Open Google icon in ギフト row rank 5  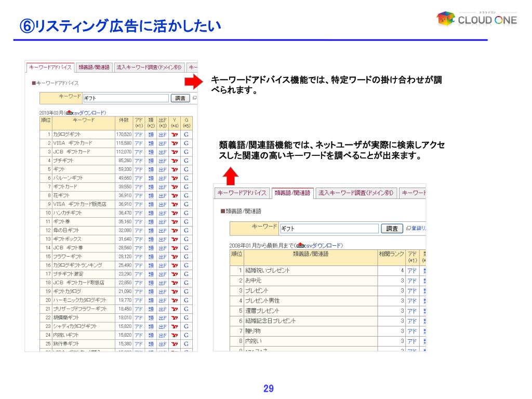pyautogui.click(x=187, y=169)
